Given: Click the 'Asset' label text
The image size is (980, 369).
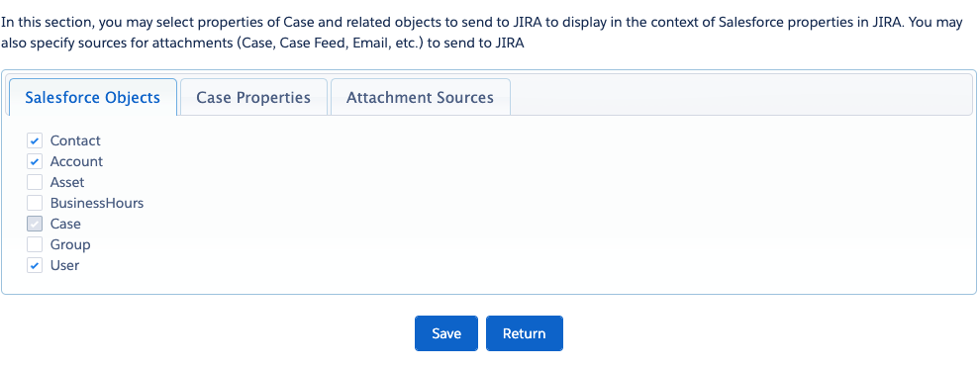Looking at the screenshot, I should [67, 182].
